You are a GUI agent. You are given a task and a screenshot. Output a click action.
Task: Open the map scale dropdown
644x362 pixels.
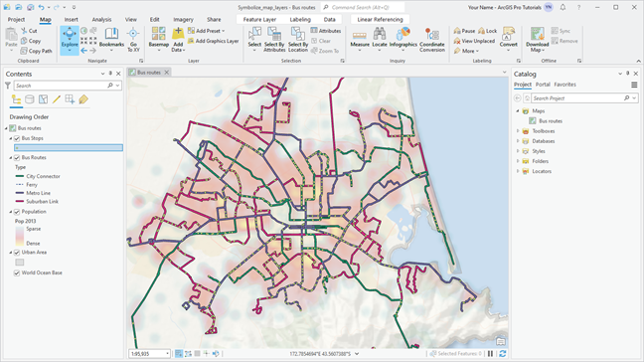pyautogui.click(x=168, y=354)
